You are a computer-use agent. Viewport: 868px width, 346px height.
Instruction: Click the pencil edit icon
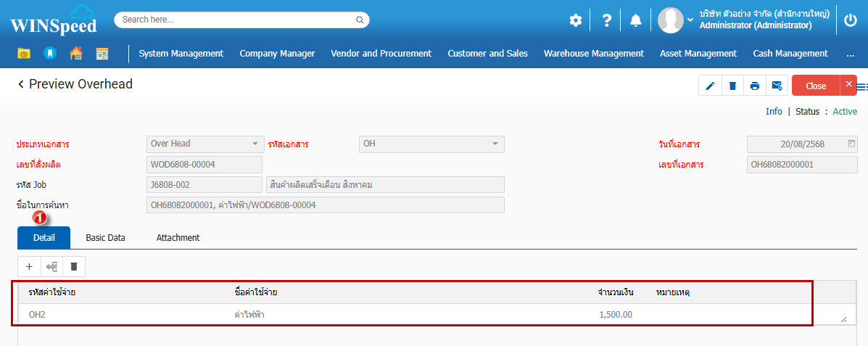click(710, 86)
